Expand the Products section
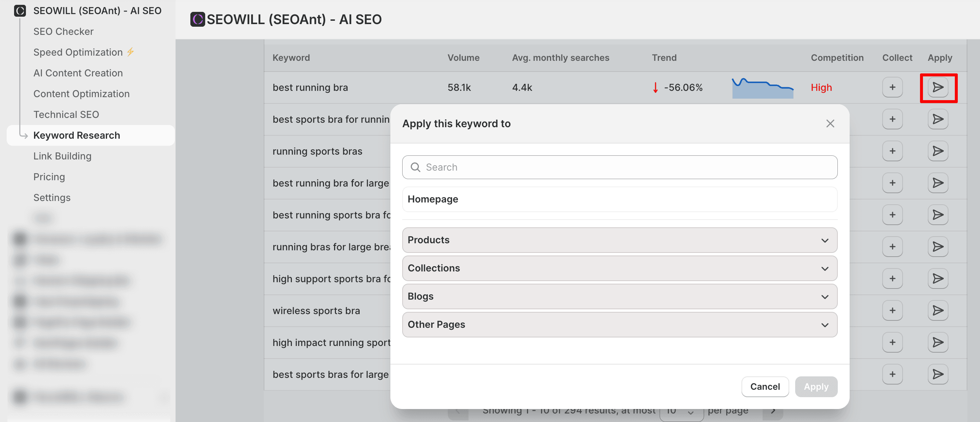 pyautogui.click(x=619, y=240)
